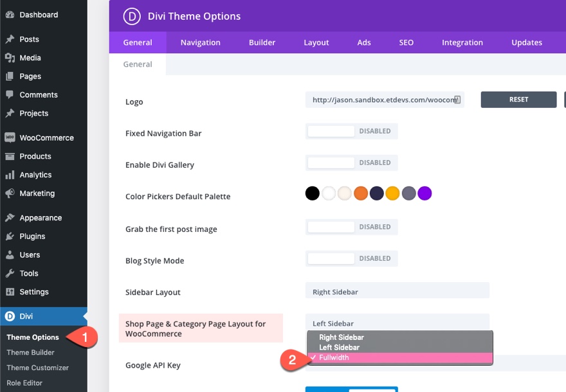Image resolution: width=566 pixels, height=392 pixels.
Task: Open the Integration tab
Action: coord(462,42)
